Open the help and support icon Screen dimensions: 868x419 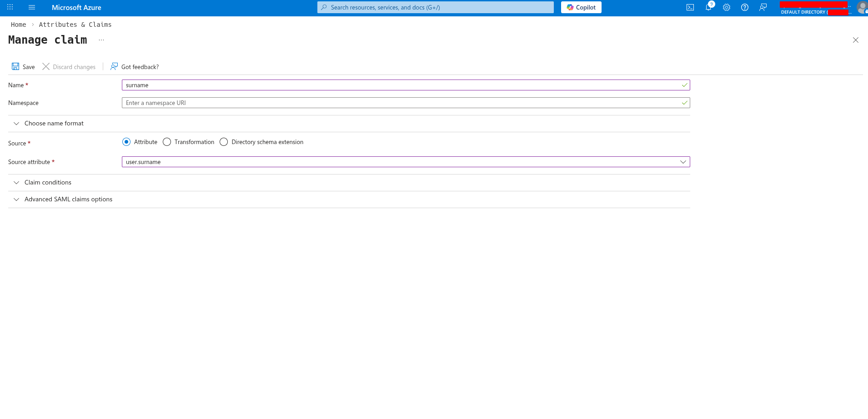point(744,7)
